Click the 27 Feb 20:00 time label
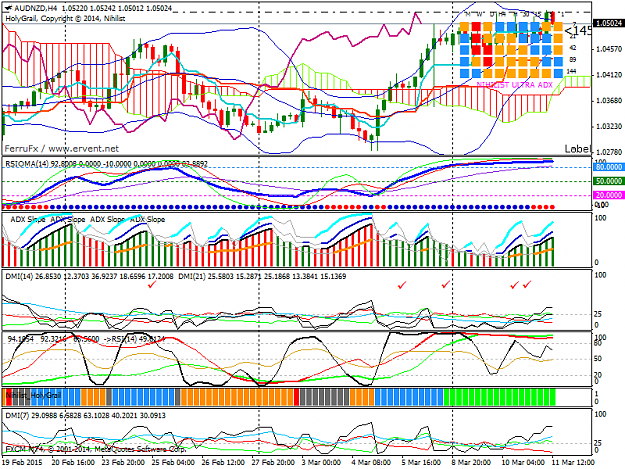Screen dimensions: 625x469 273,463
